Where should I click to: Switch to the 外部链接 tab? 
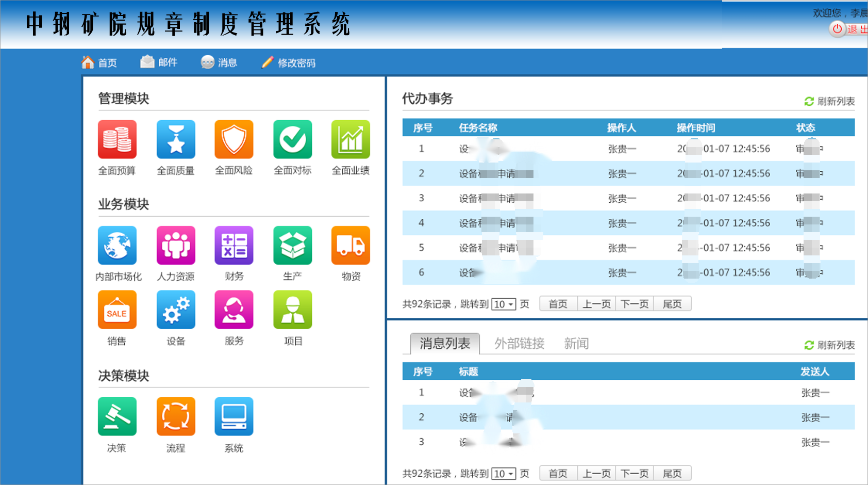(x=520, y=344)
